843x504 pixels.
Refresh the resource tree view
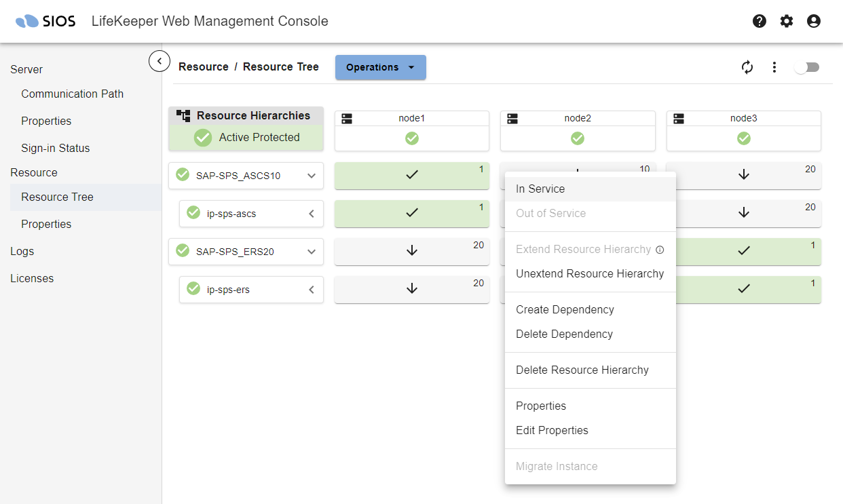point(747,67)
